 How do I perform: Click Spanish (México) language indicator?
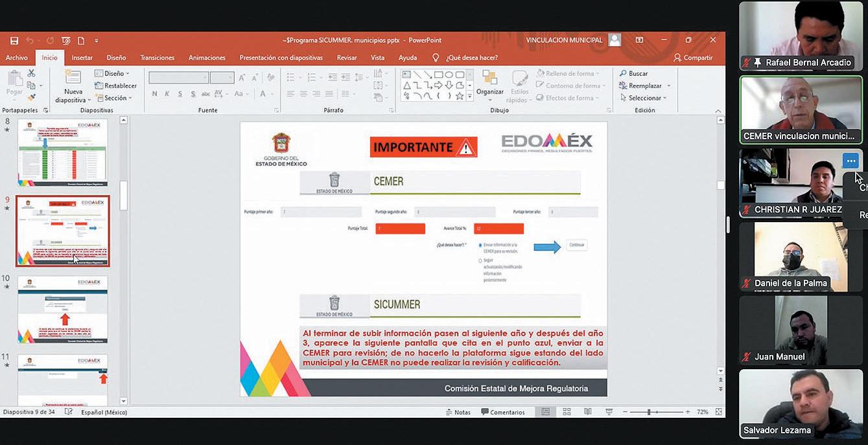coord(104,412)
